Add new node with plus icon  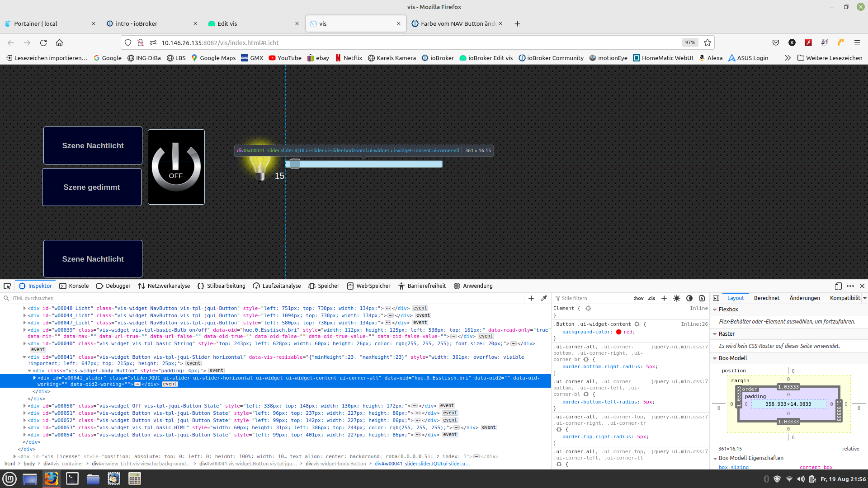point(531,298)
